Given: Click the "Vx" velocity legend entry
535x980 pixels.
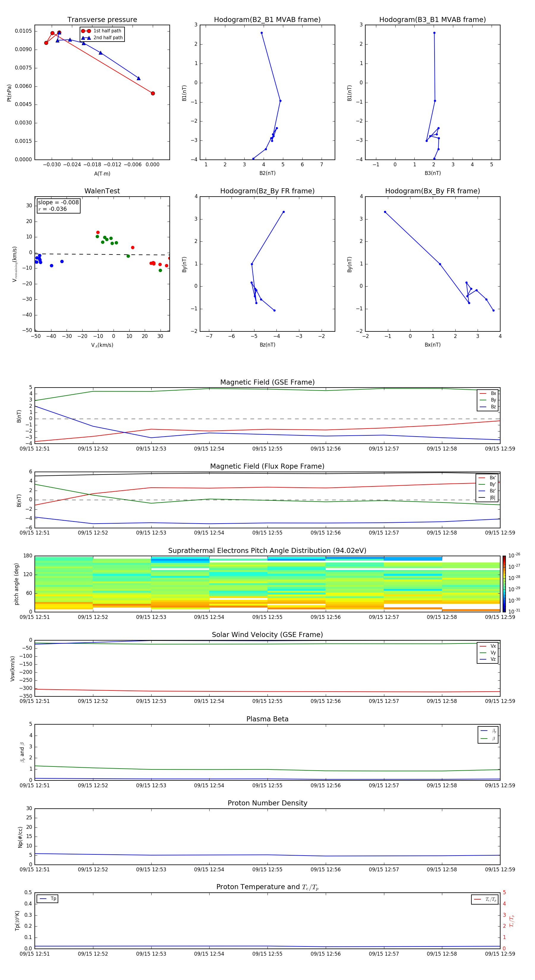Looking at the screenshot, I should [x=488, y=646].
